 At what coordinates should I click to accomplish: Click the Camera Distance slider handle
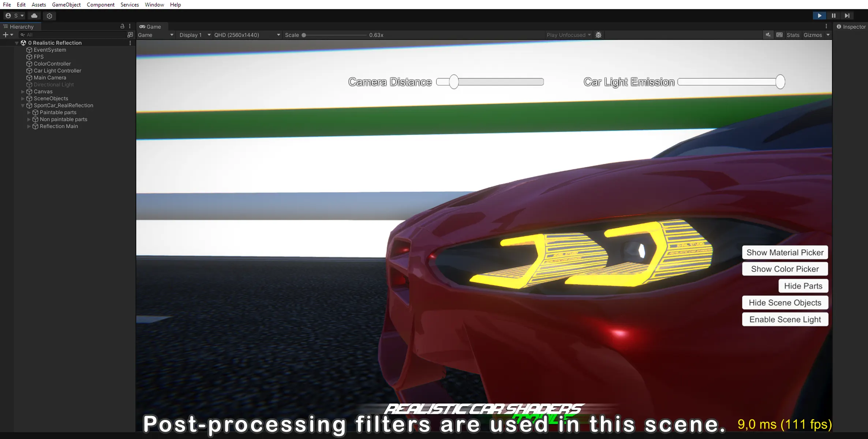pos(454,82)
